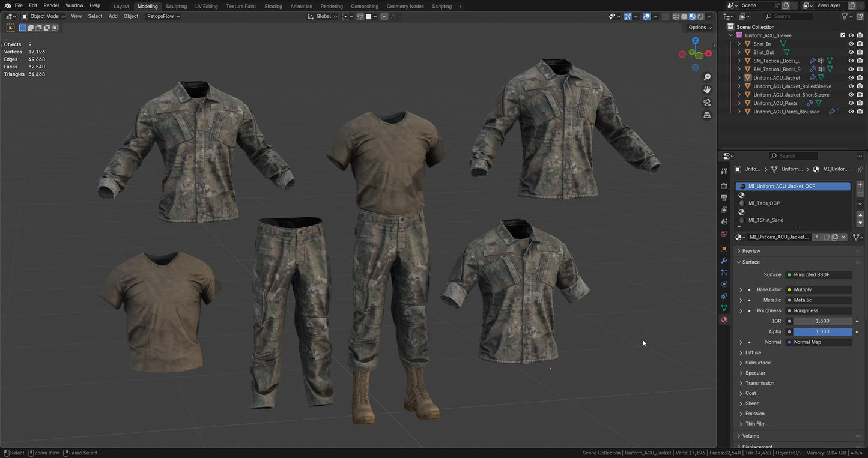Click the hand pan gizmo in viewport
Screen dimensions: 868x458
pos(707,89)
